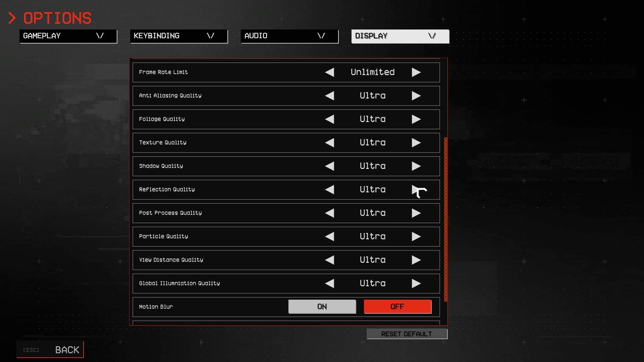Reduce Particle Quality with left arrow

click(x=329, y=236)
